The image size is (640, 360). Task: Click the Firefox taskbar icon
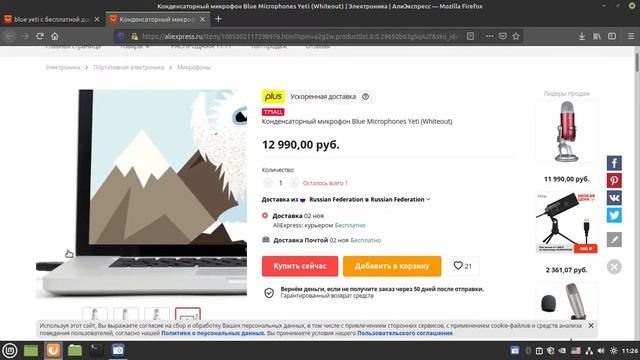click(53, 350)
